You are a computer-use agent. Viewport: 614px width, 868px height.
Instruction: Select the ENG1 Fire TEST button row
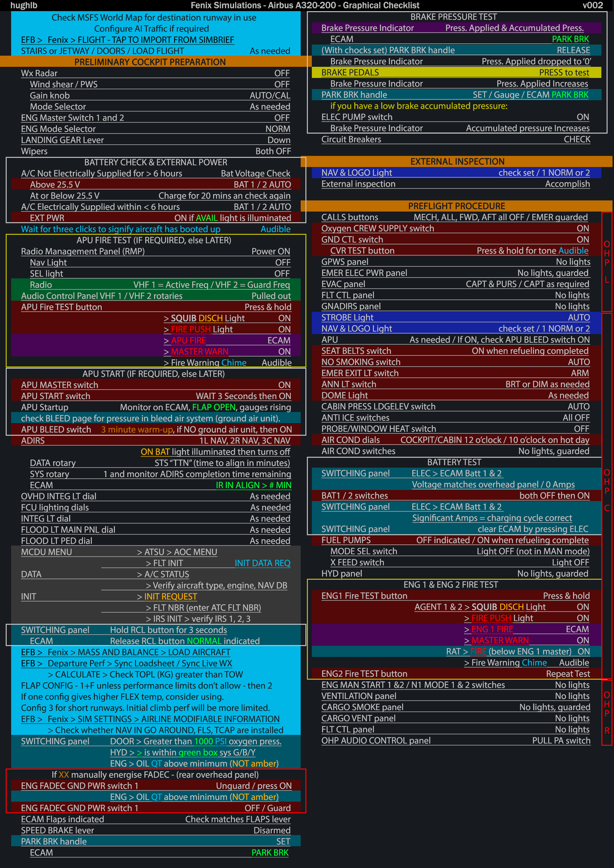[x=456, y=596]
